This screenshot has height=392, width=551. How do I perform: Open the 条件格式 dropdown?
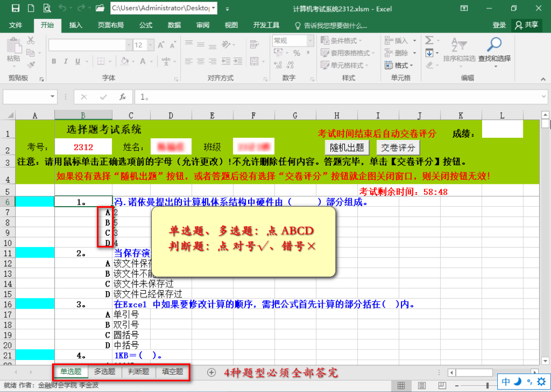point(341,40)
